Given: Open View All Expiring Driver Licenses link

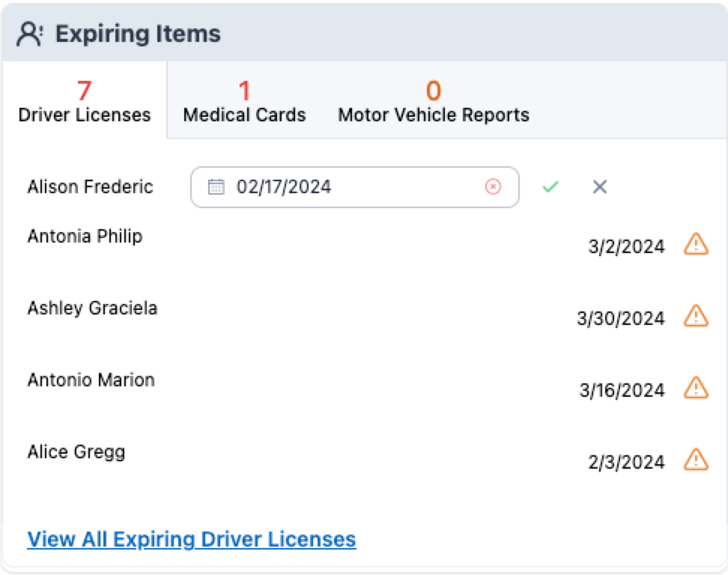Looking at the screenshot, I should point(192,539).
